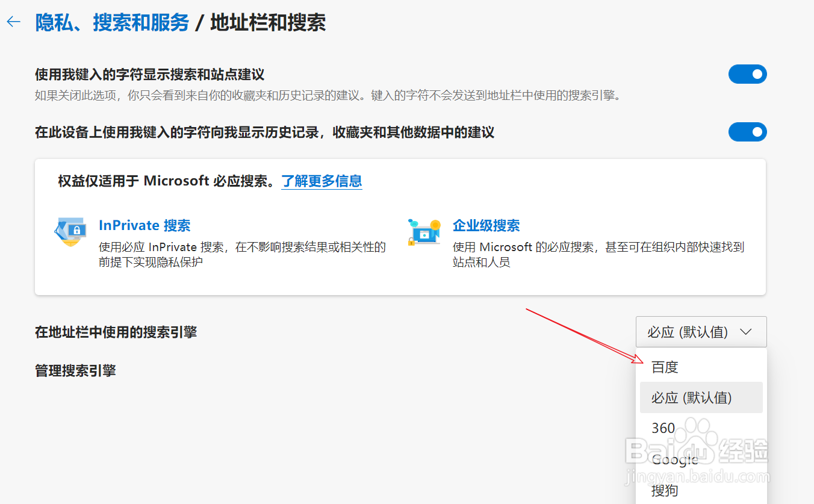Click the 地址栏和搜索 page title
Image resolution: width=814 pixels, height=504 pixels.
(x=268, y=23)
